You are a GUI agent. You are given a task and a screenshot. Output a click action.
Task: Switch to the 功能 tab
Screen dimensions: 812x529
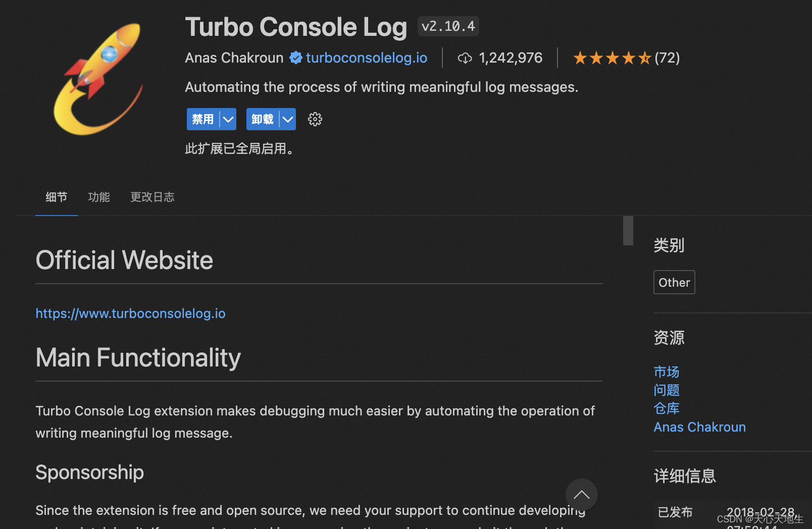pyautogui.click(x=99, y=197)
